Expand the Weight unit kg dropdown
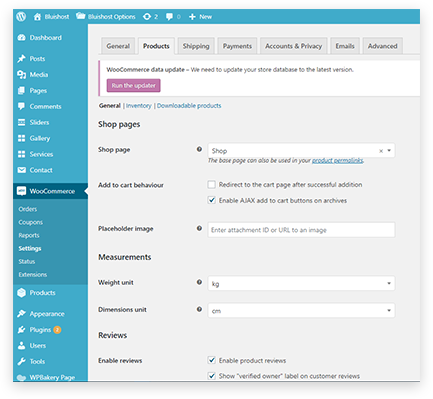433x399 pixels. coord(301,284)
